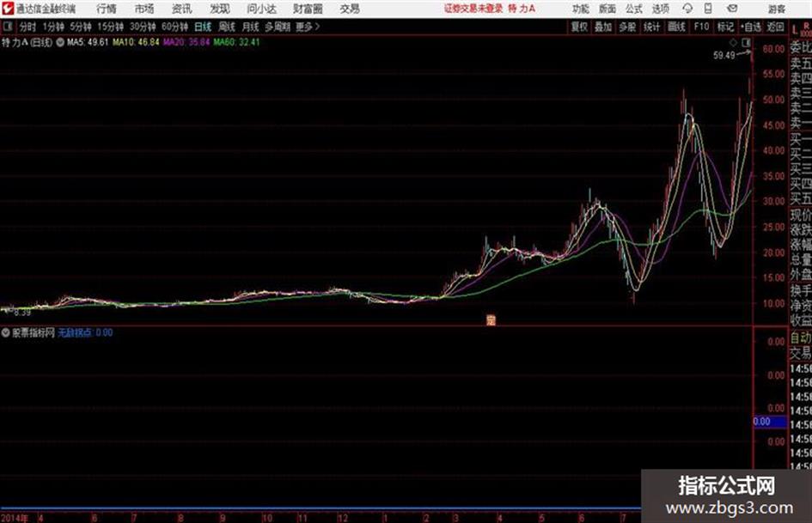Toggle the left panel icon beside 分时

pyautogui.click(x=7, y=27)
